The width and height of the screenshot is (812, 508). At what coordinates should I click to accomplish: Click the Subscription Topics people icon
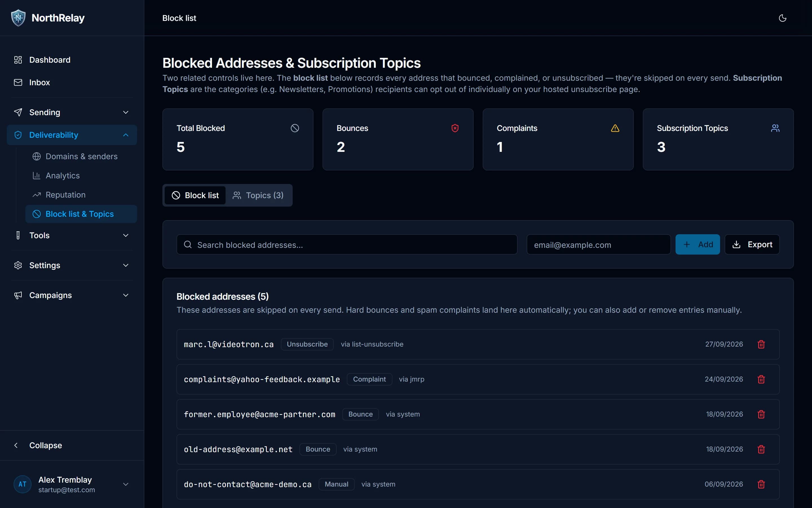775,128
